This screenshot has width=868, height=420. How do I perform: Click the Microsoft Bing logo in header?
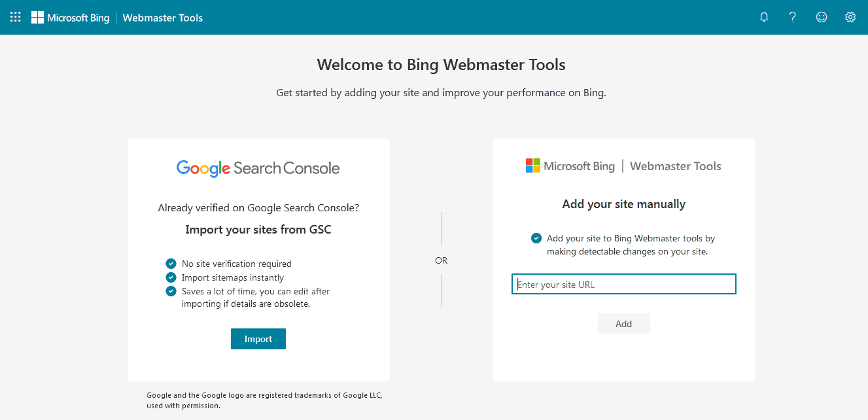[x=70, y=18]
